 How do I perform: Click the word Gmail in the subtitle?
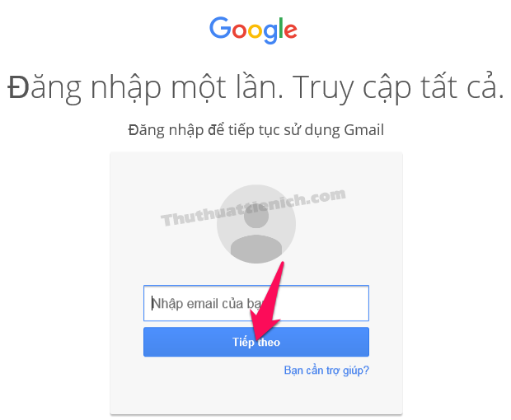[x=364, y=130]
